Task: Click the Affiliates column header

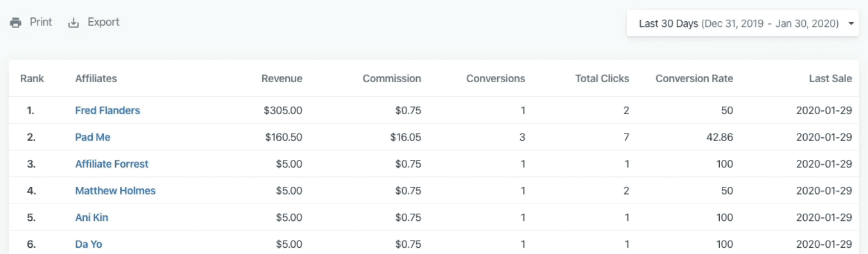Action: 96,78
